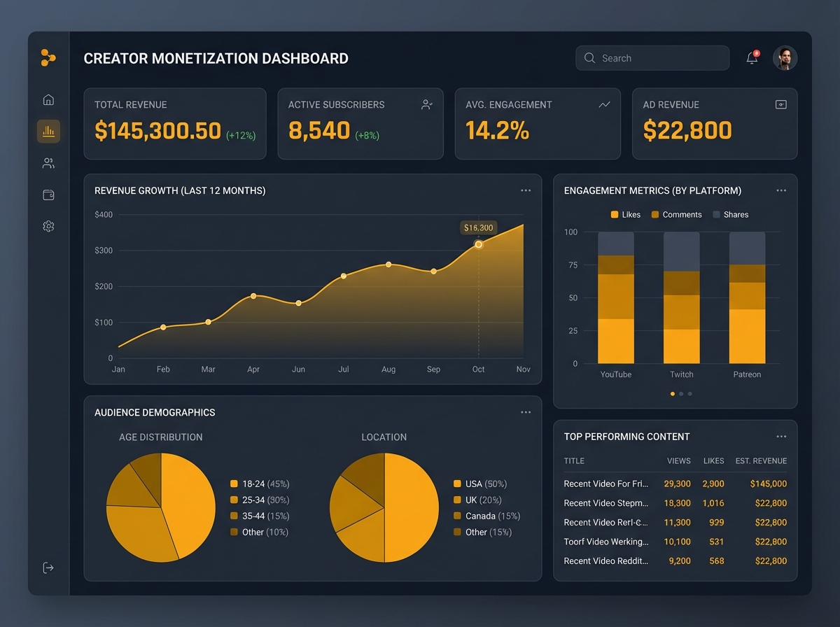Toggle the Likes series in engagement legend
This screenshot has width=840, height=627.
click(x=624, y=214)
